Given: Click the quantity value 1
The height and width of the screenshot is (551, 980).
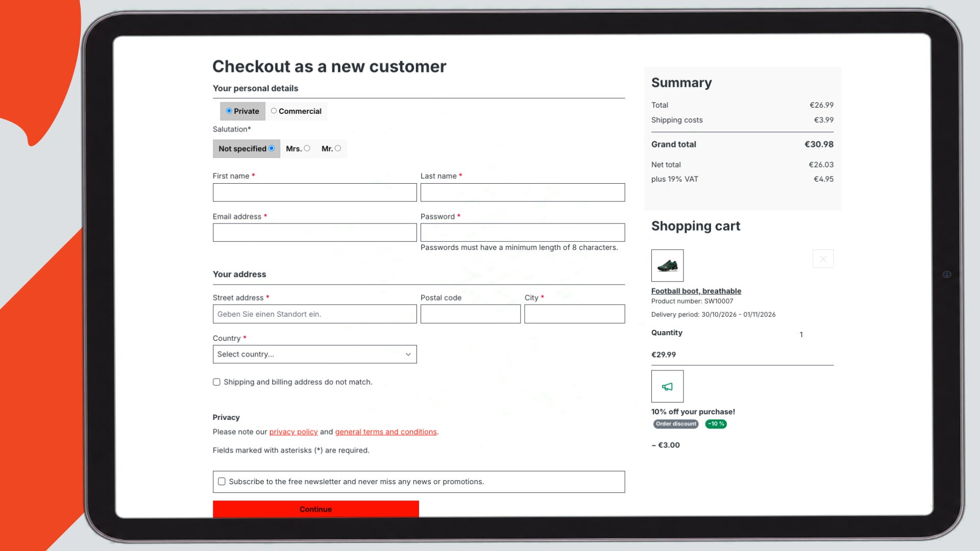Looking at the screenshot, I should pyautogui.click(x=801, y=335).
